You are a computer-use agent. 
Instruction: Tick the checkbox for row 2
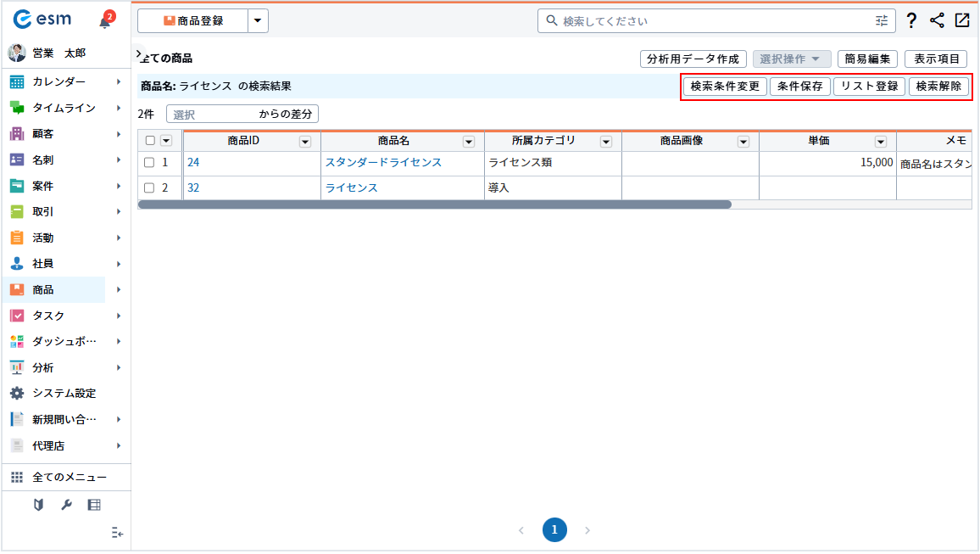(149, 188)
